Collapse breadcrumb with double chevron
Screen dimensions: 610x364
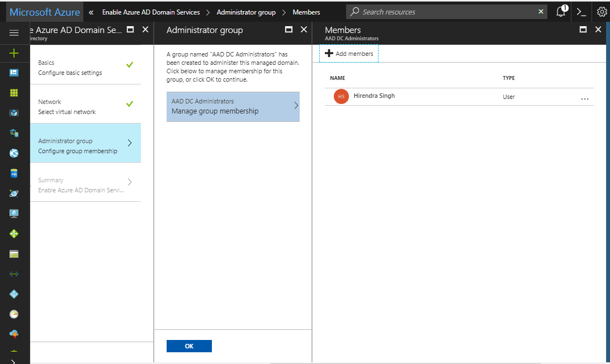91,12
